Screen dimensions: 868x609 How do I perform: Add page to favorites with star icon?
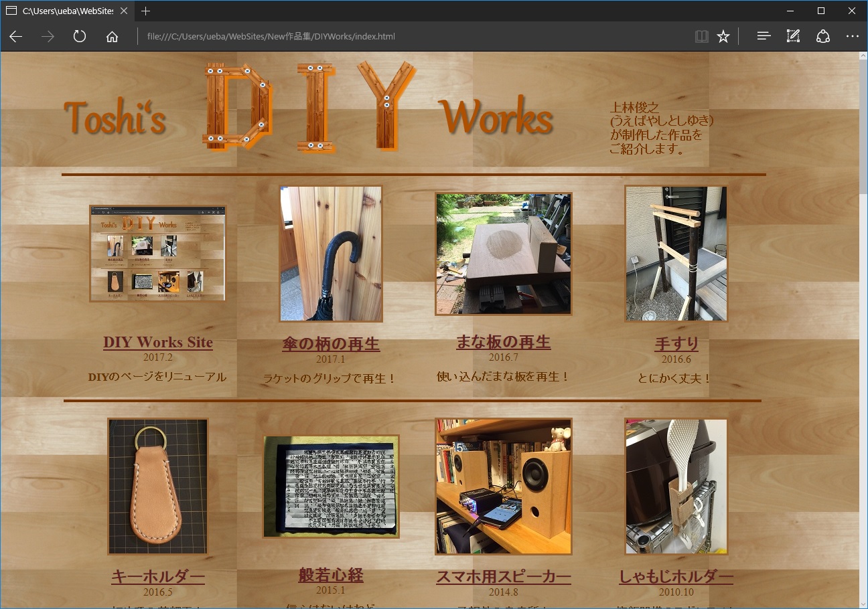coord(723,36)
